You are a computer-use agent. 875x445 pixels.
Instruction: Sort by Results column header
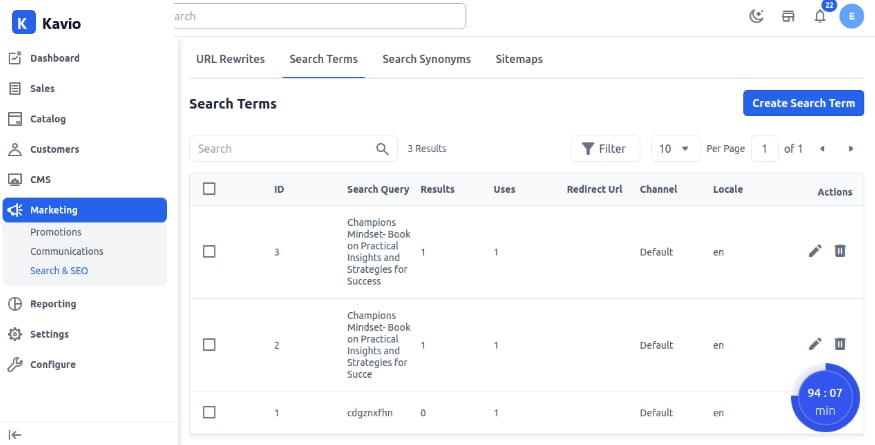click(438, 189)
